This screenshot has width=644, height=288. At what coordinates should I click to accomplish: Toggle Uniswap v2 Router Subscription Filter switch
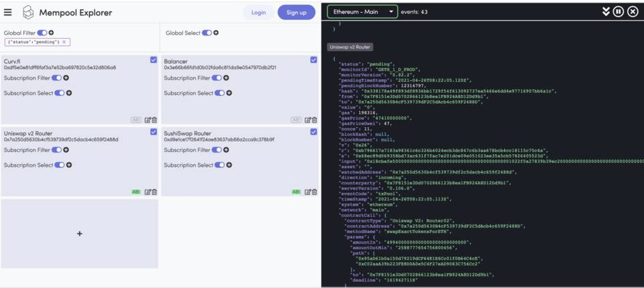[x=56, y=150]
